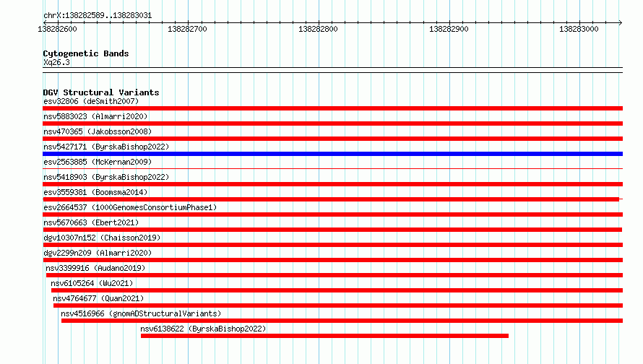Click the chrX:138282589..138283031 region label
This screenshot has width=643, height=364.
pyautogui.click(x=98, y=16)
